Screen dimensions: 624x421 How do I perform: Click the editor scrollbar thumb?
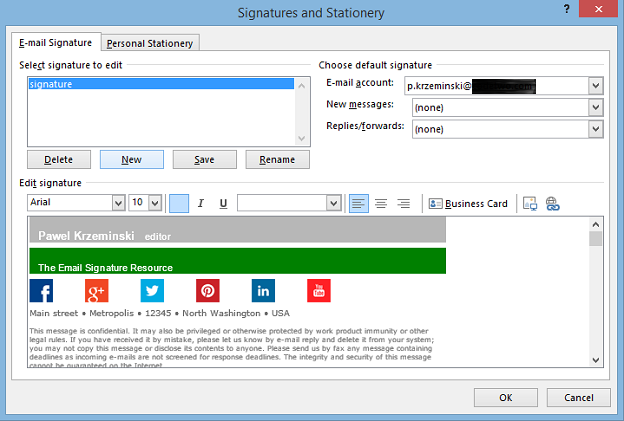click(x=596, y=239)
